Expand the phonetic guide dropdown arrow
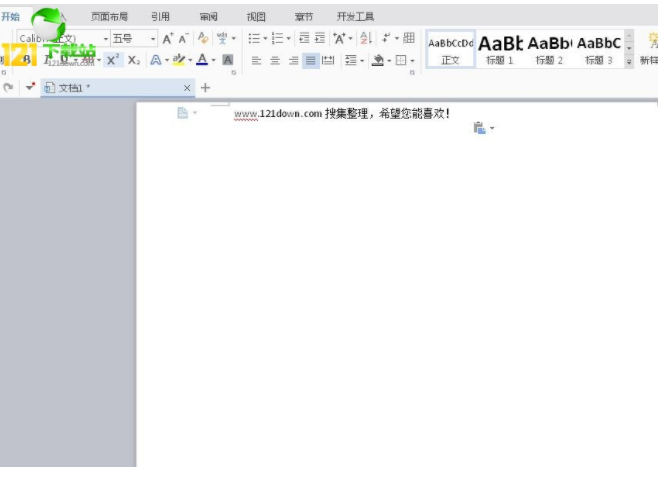Image resolution: width=667 pixels, height=482 pixels. (x=234, y=39)
